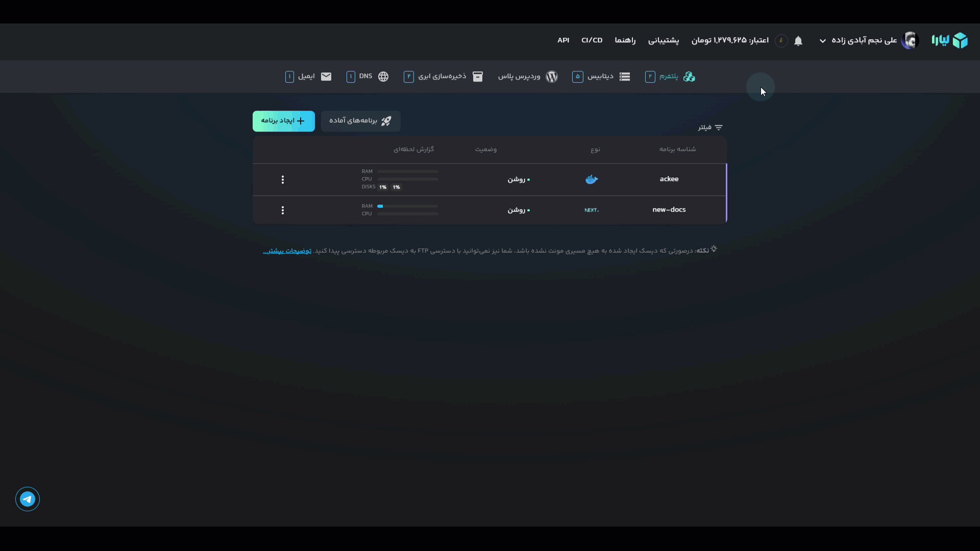Open the API menu item
Viewport: 980px width, 551px height.
click(x=563, y=40)
